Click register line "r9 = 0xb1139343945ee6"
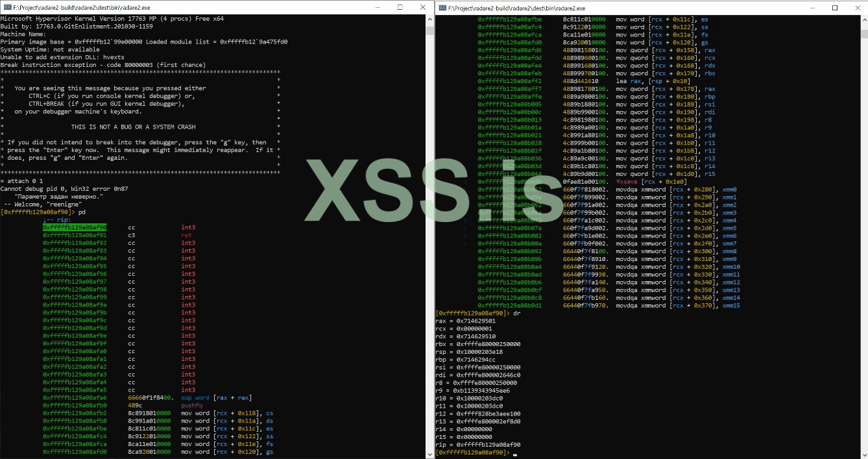Image resolution: width=868 pixels, height=459 pixels. pos(472,390)
